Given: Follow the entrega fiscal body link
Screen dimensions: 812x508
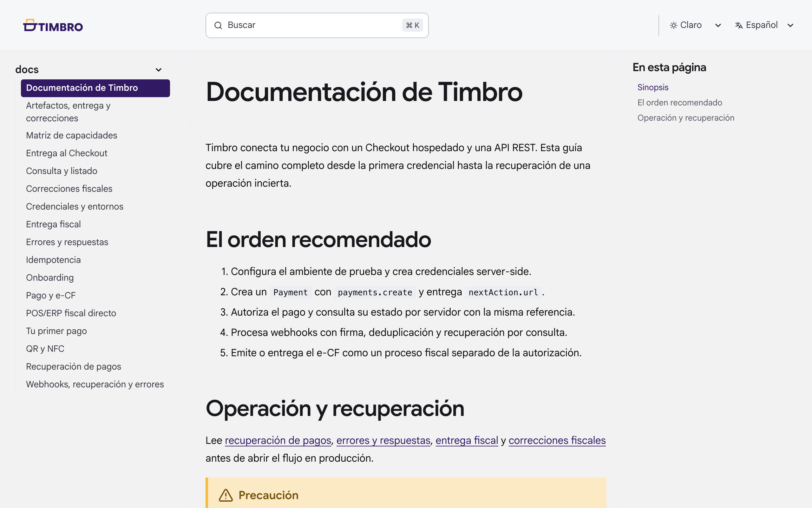Looking at the screenshot, I should click(467, 440).
